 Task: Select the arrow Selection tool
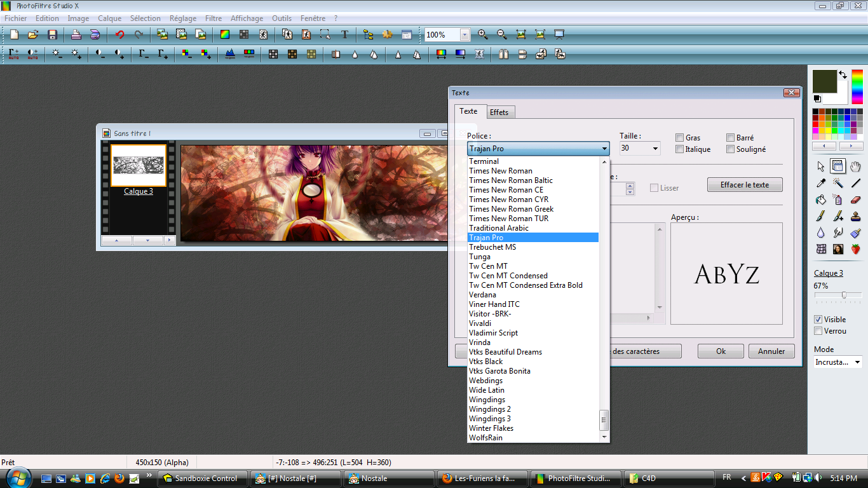820,166
